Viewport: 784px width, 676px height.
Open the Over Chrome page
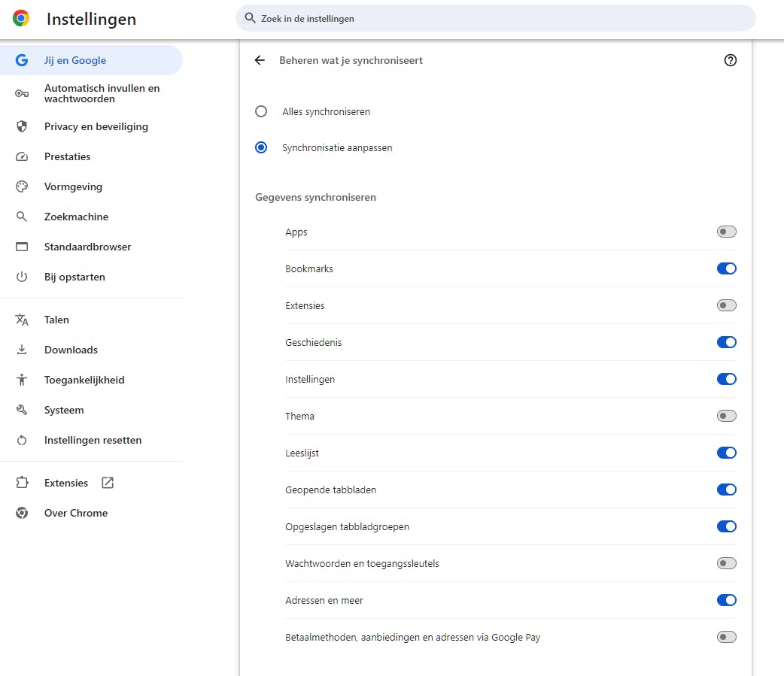coord(75,513)
